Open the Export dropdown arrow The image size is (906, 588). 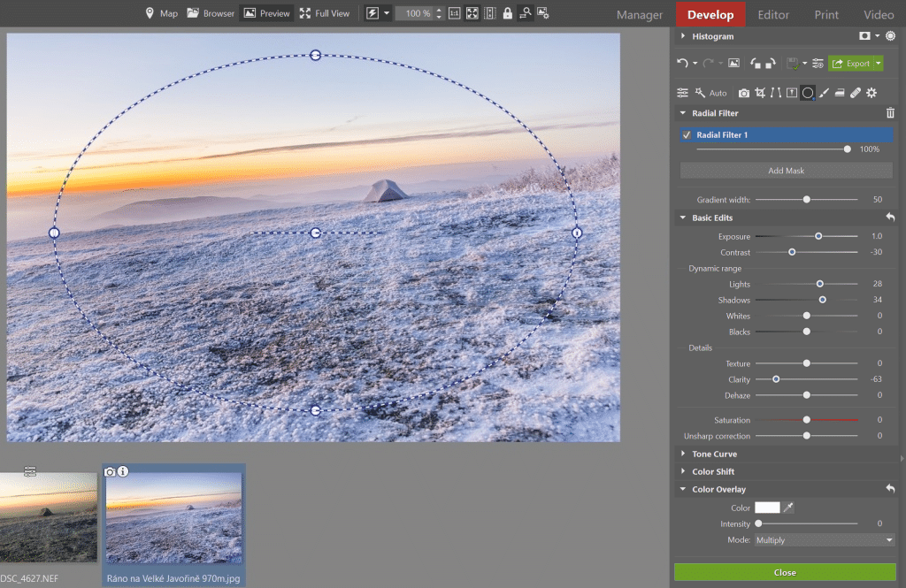(878, 64)
